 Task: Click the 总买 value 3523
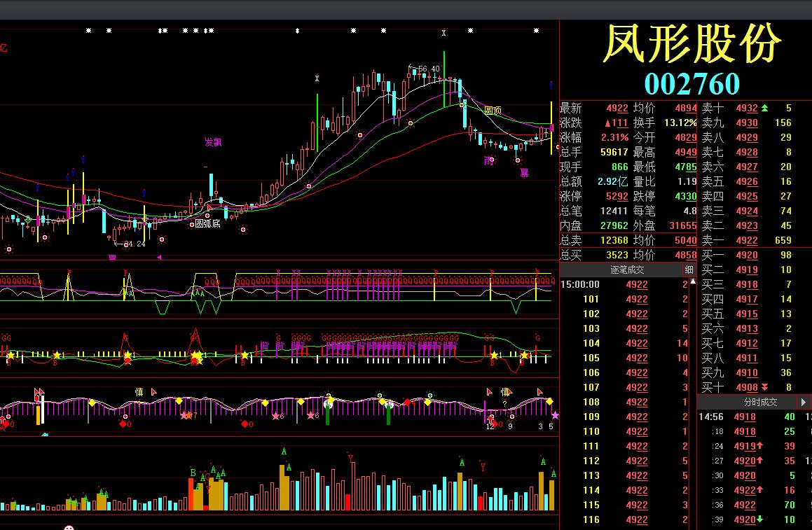(617, 255)
